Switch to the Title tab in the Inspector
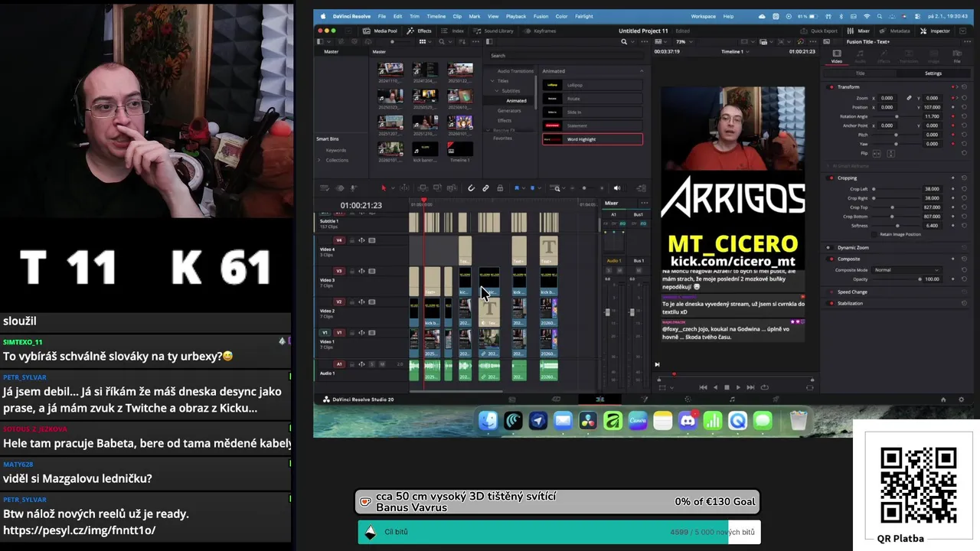Viewport: 980px width, 551px height. [x=860, y=73]
